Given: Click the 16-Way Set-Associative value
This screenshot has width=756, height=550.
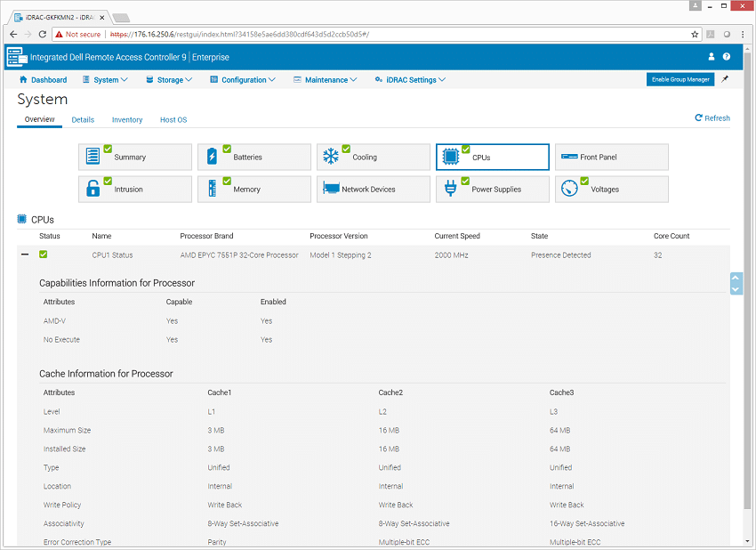Looking at the screenshot, I should coord(587,523).
